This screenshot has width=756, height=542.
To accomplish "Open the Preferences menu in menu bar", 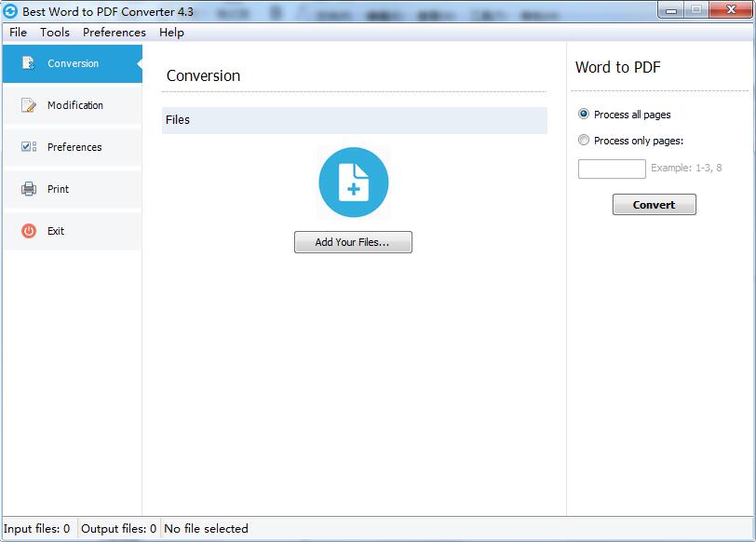I will pos(115,33).
